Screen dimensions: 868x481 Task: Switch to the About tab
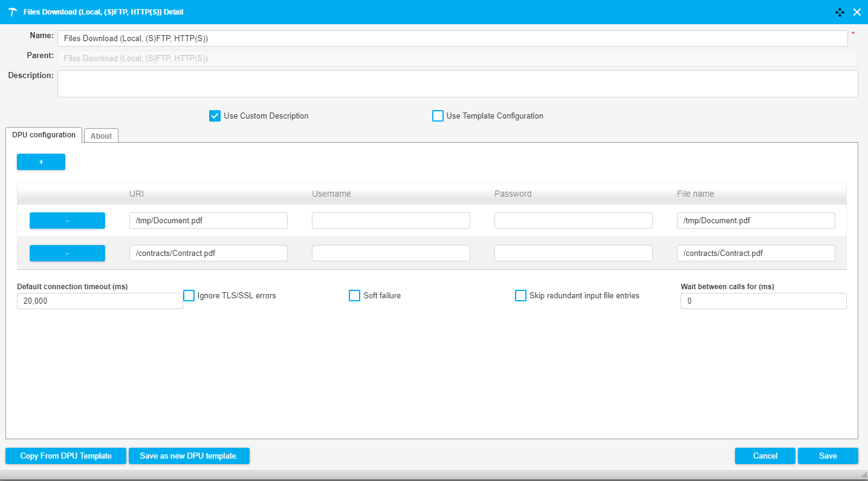tap(101, 136)
